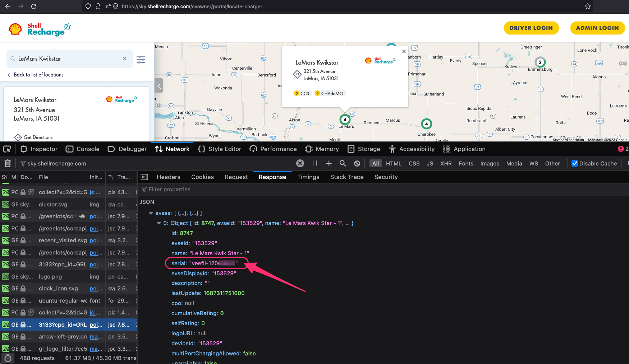
Task: Click the errors count badge
Action: pos(623,149)
